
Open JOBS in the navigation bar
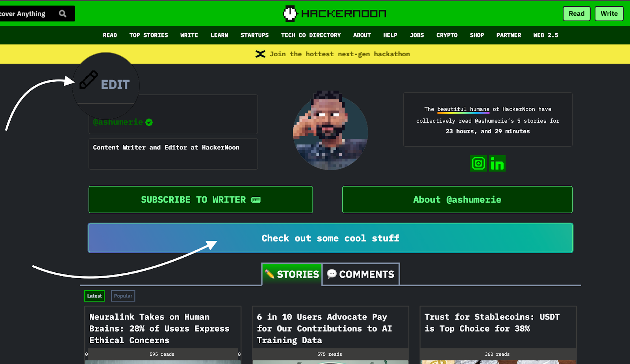click(x=417, y=35)
